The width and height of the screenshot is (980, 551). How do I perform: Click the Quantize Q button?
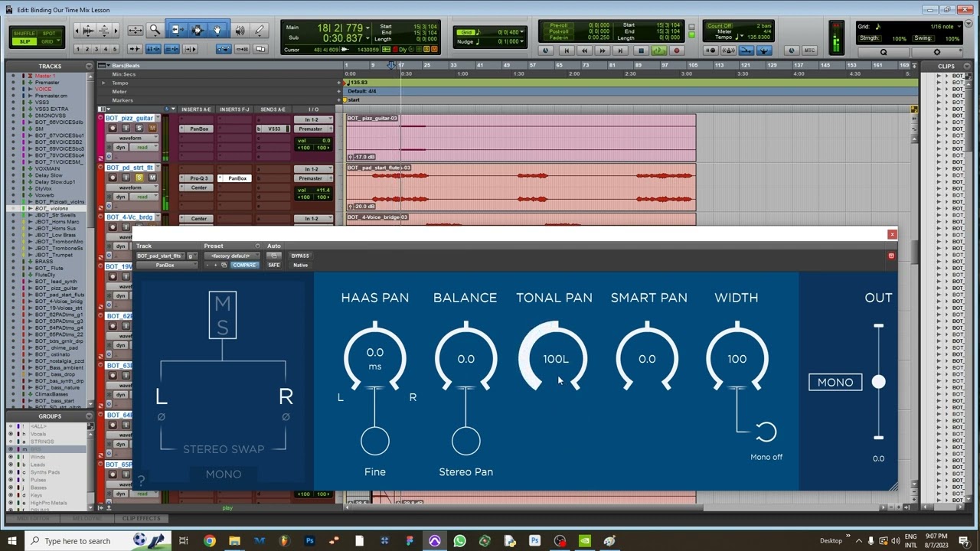point(884,52)
